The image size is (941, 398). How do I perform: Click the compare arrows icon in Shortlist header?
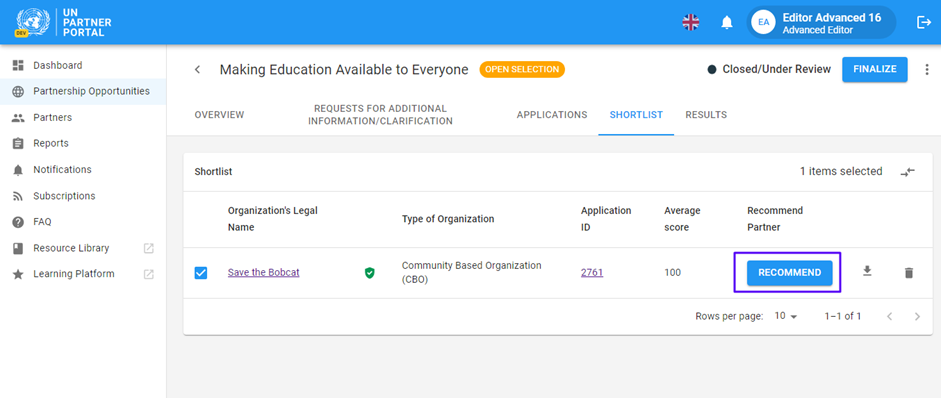907,172
